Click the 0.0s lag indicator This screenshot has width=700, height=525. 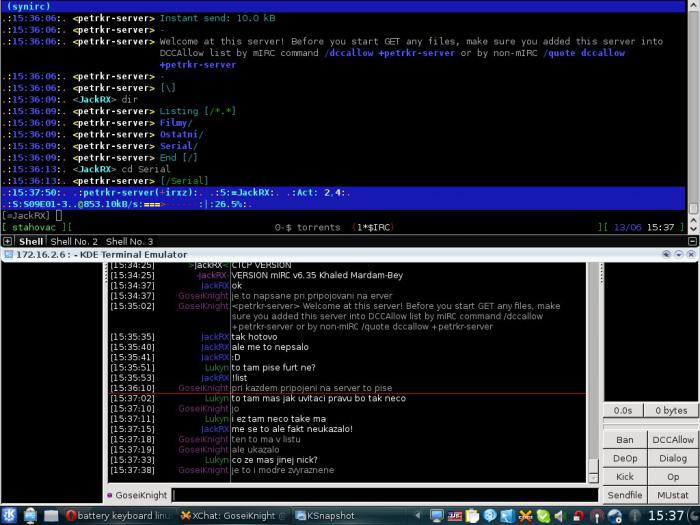click(623, 410)
